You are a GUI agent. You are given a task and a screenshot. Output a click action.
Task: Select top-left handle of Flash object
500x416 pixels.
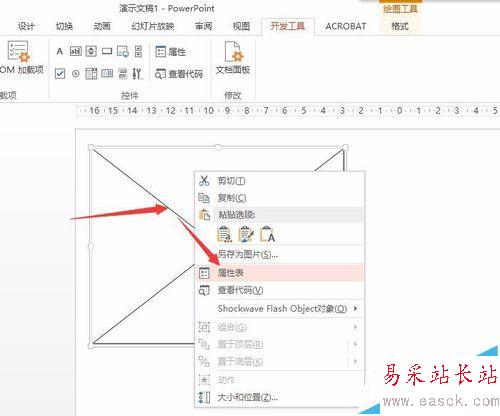[91, 147]
